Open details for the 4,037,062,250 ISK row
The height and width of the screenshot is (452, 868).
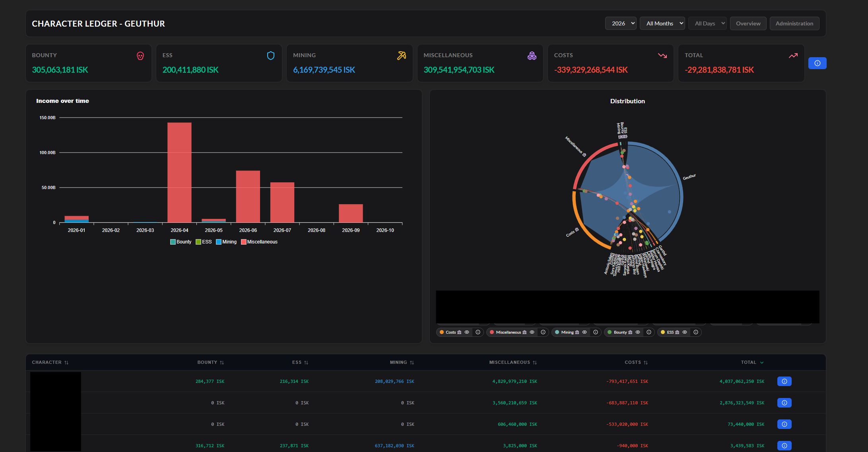(785, 381)
